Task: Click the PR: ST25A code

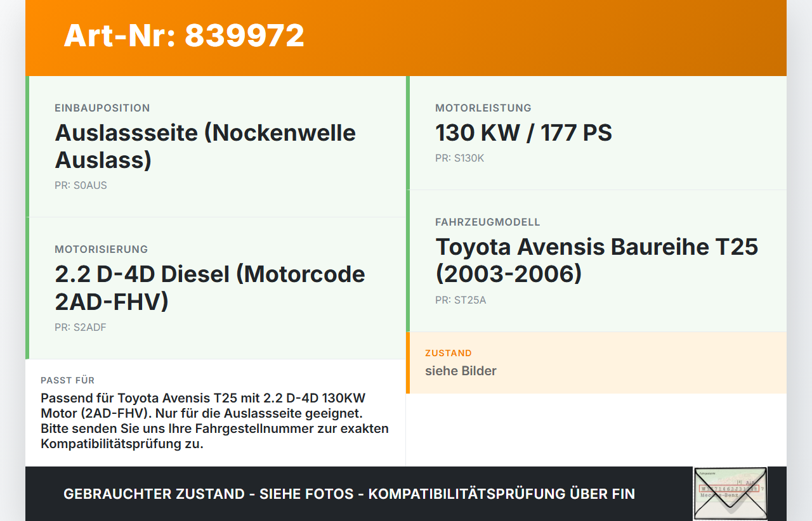Action: pyautogui.click(x=461, y=300)
